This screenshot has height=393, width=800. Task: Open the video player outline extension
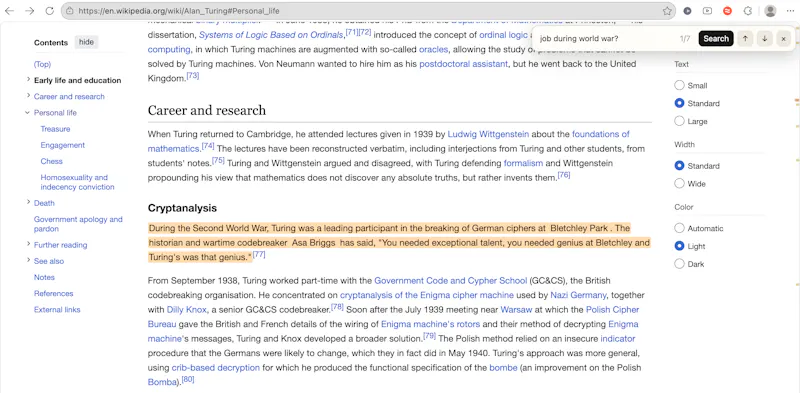coord(707,11)
